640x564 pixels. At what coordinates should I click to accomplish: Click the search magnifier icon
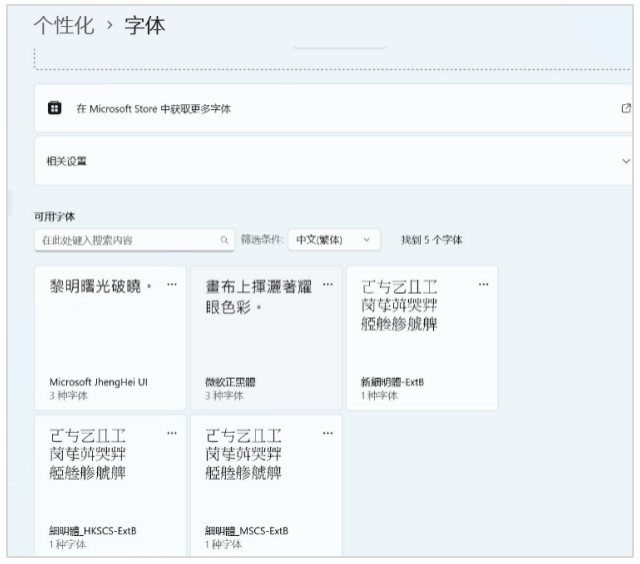pos(224,240)
